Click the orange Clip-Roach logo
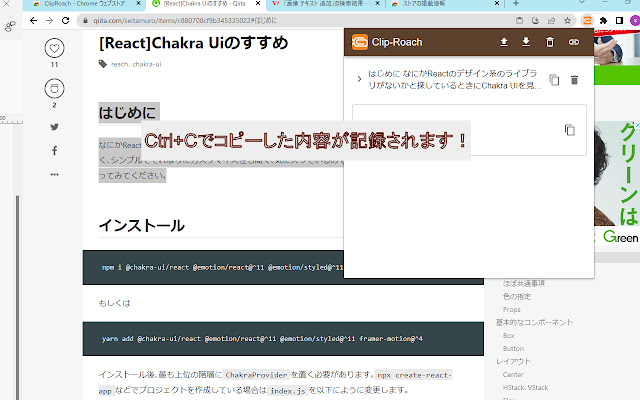This screenshot has height=400, width=640. click(360, 42)
